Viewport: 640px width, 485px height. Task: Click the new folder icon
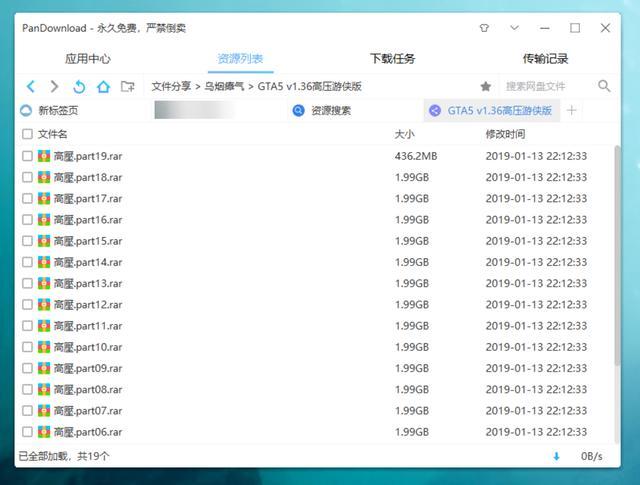point(128,87)
